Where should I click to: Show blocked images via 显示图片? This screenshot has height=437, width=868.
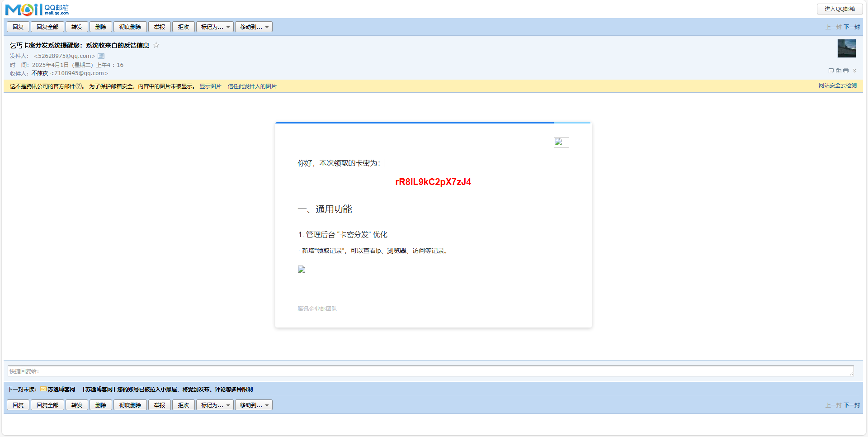(x=210, y=86)
